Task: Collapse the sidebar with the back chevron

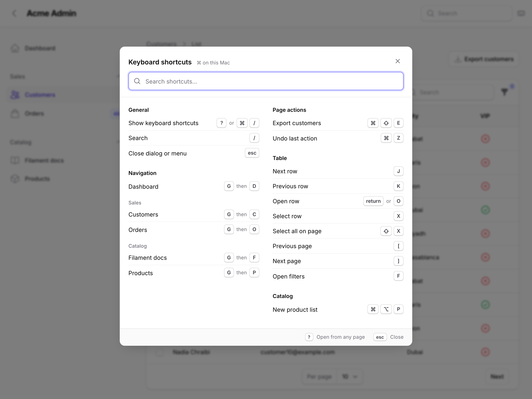Action: [14, 13]
